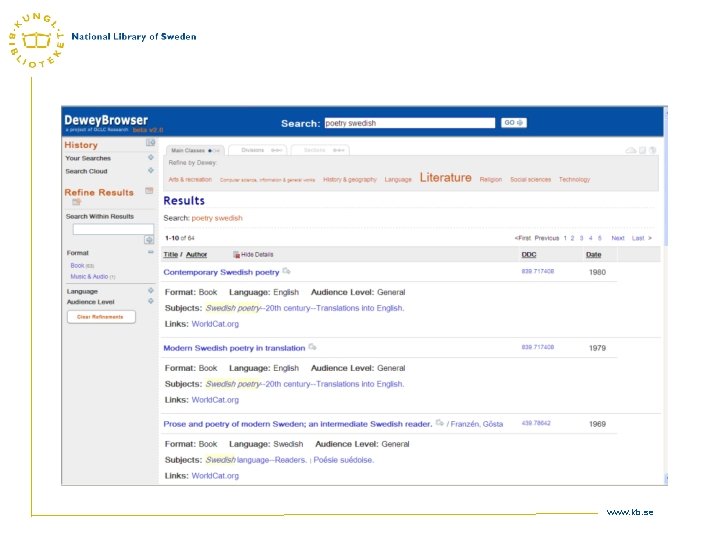The image size is (720, 540).
Task: Refine by Arts & recreation
Action: tap(190, 180)
